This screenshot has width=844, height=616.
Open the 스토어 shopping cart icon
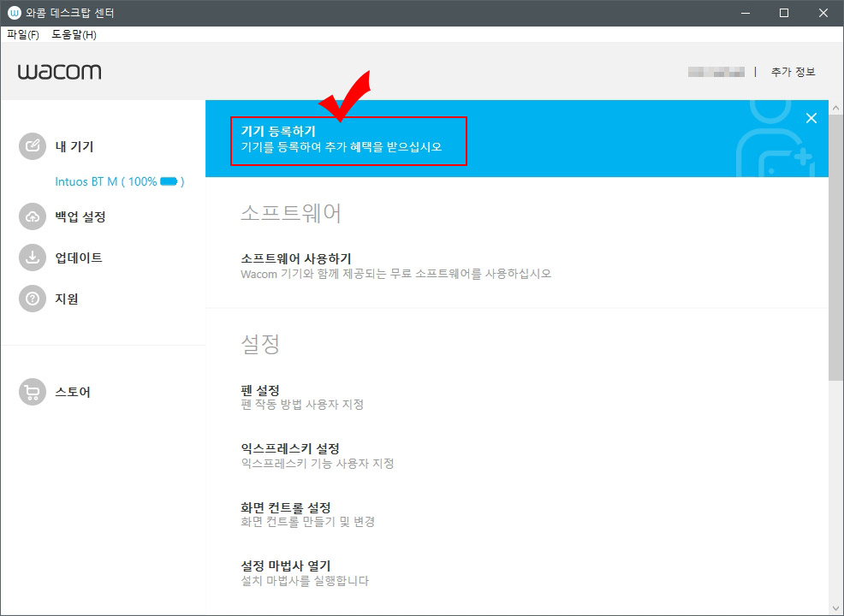pyautogui.click(x=32, y=392)
